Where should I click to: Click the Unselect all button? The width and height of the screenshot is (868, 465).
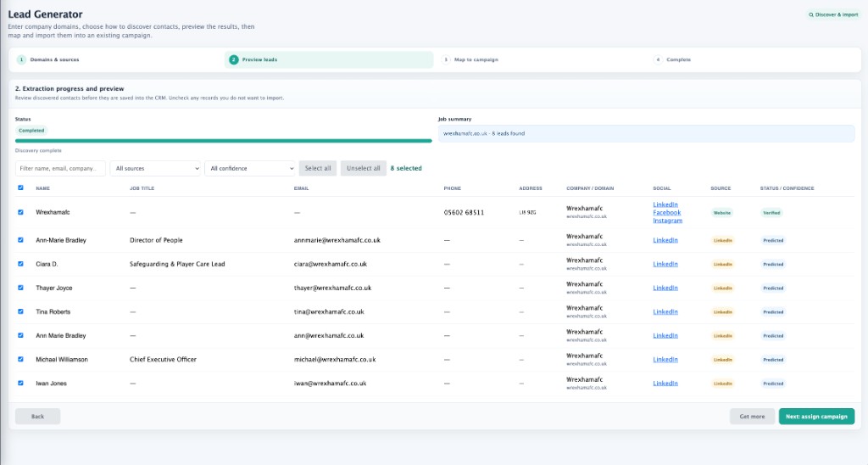pyautogui.click(x=363, y=169)
